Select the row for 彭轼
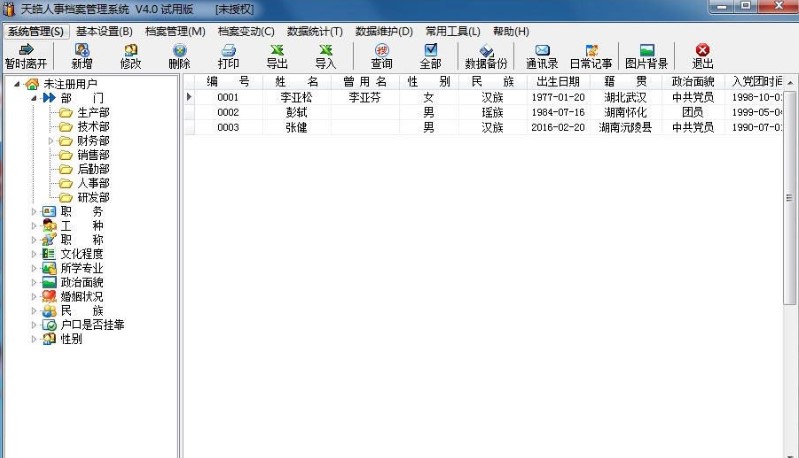Viewport: 799px width, 458px height. point(483,112)
